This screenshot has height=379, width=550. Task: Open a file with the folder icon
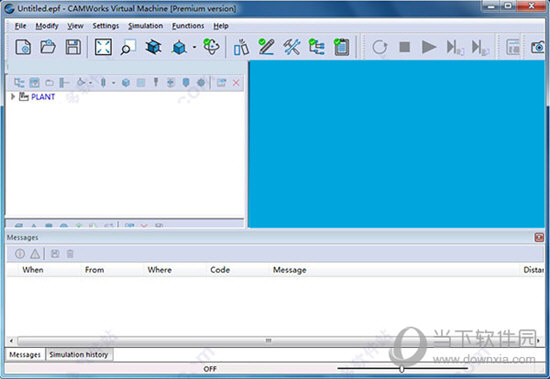coord(48,47)
